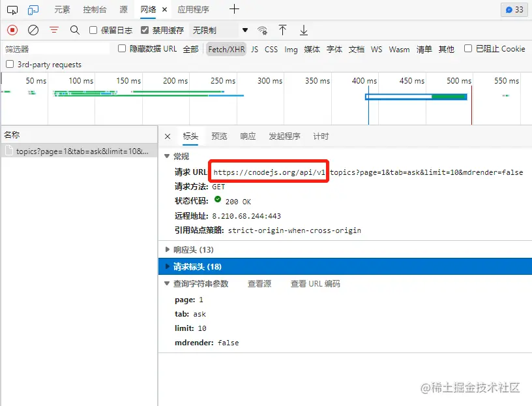Enable 保留日志 checkbox

93,30
